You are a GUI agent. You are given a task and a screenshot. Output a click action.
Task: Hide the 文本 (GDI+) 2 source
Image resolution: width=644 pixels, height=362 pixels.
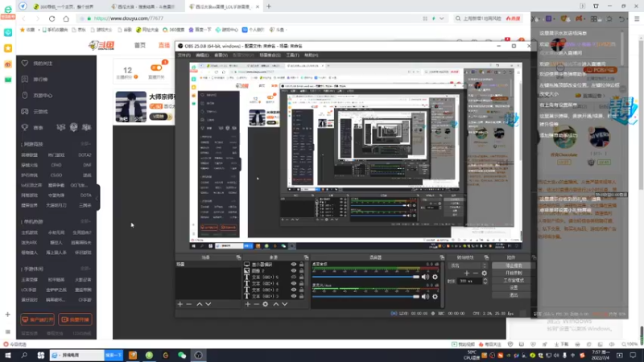pos(294,290)
